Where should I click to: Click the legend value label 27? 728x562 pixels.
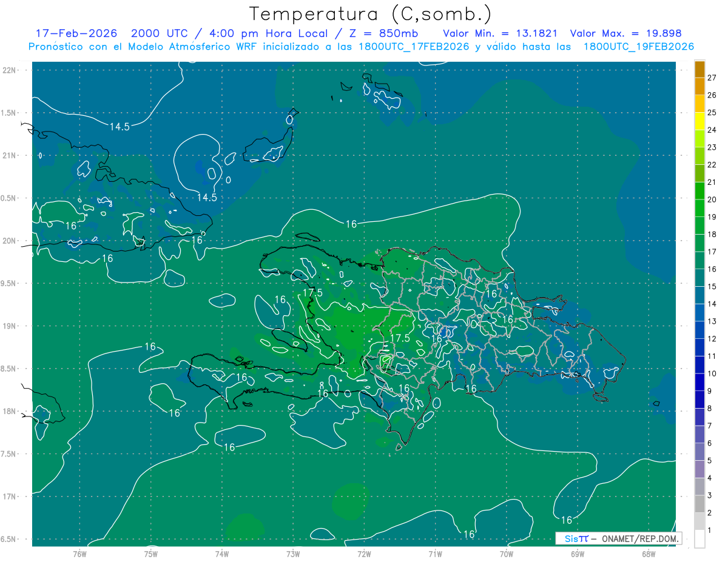coord(712,78)
